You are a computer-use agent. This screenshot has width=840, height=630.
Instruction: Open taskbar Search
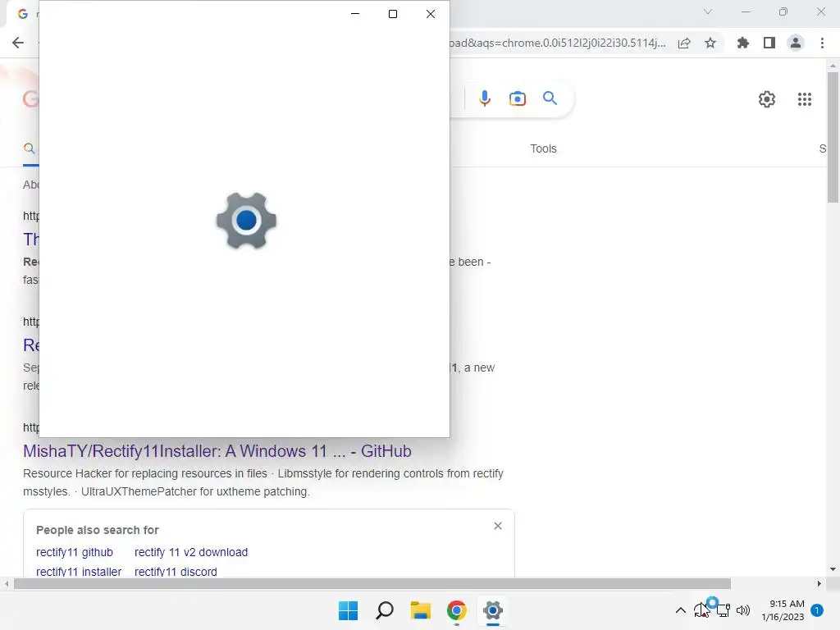tap(385, 610)
